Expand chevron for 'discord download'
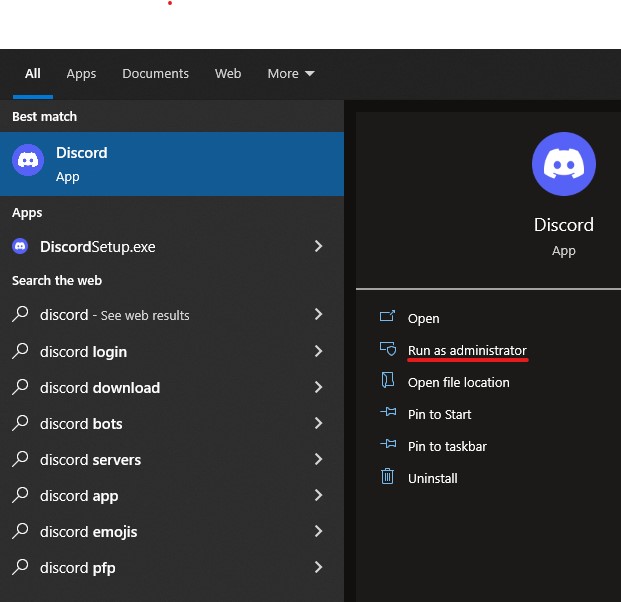621x602 pixels. 318,387
